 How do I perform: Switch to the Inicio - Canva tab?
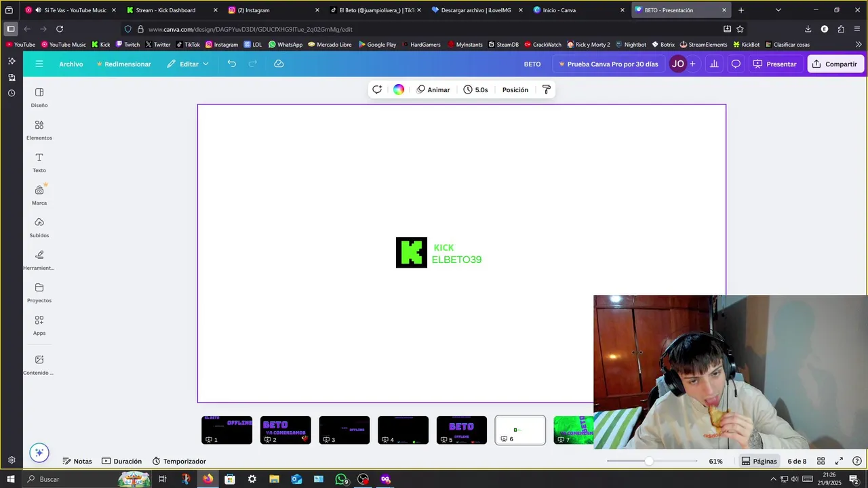click(x=579, y=10)
